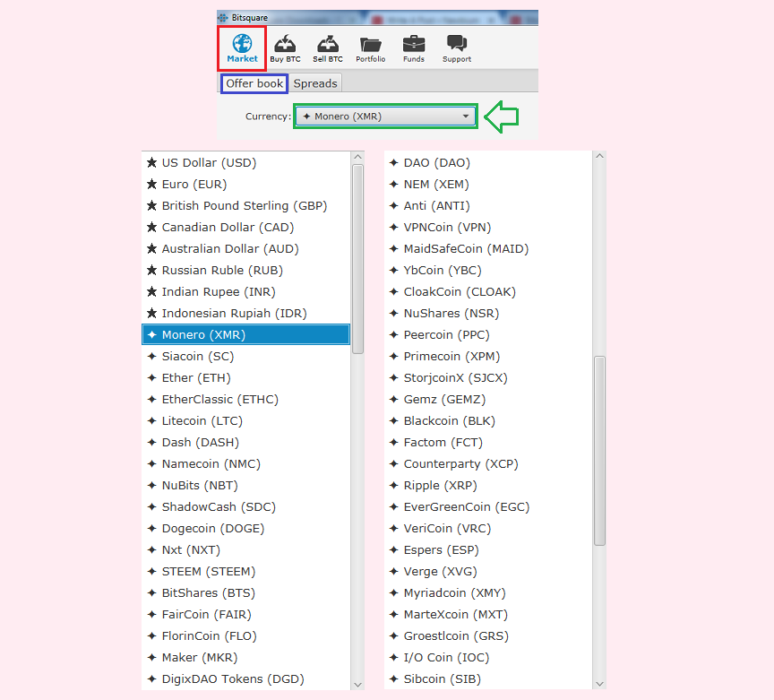Click the Sell BTC icon
Screen dimensions: 774x700
click(328, 44)
